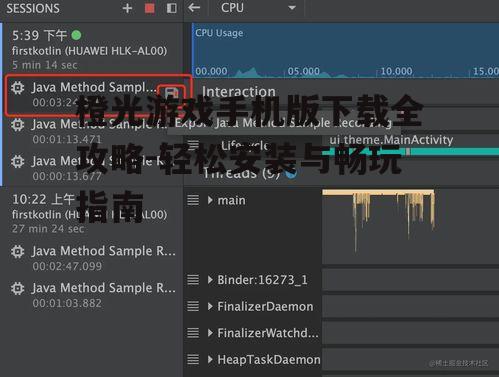
Task: Start a new profiling session with plus icon
Action: click(x=127, y=8)
